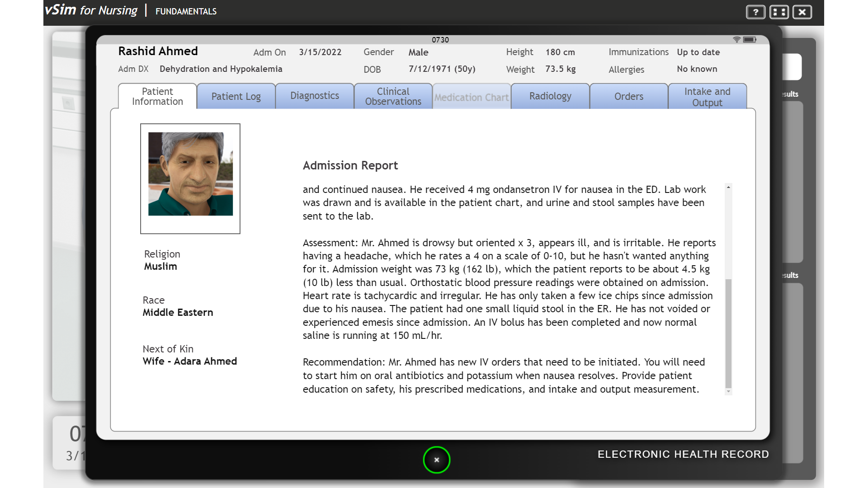
Task: Click the admission report scrollbar thumb
Action: tap(728, 333)
